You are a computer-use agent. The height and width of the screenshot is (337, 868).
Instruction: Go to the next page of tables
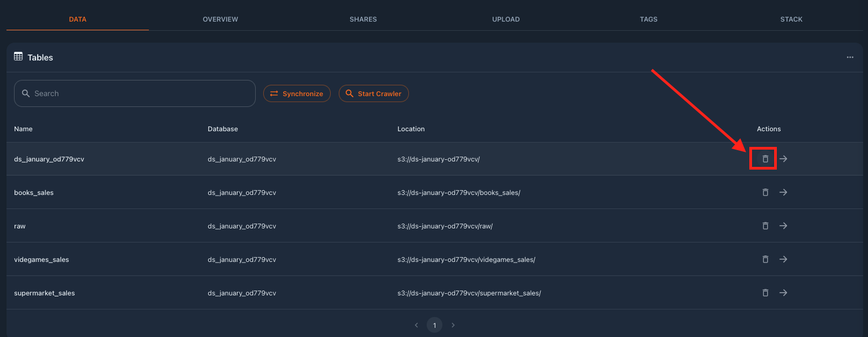pyautogui.click(x=453, y=325)
